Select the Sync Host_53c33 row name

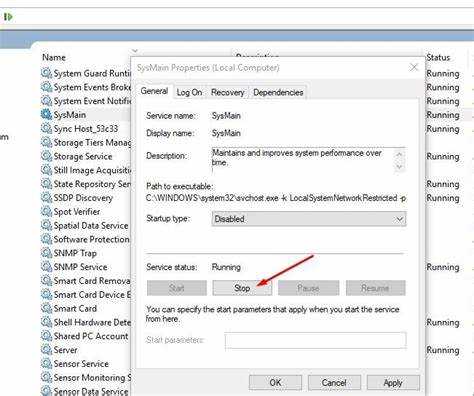[x=86, y=128]
